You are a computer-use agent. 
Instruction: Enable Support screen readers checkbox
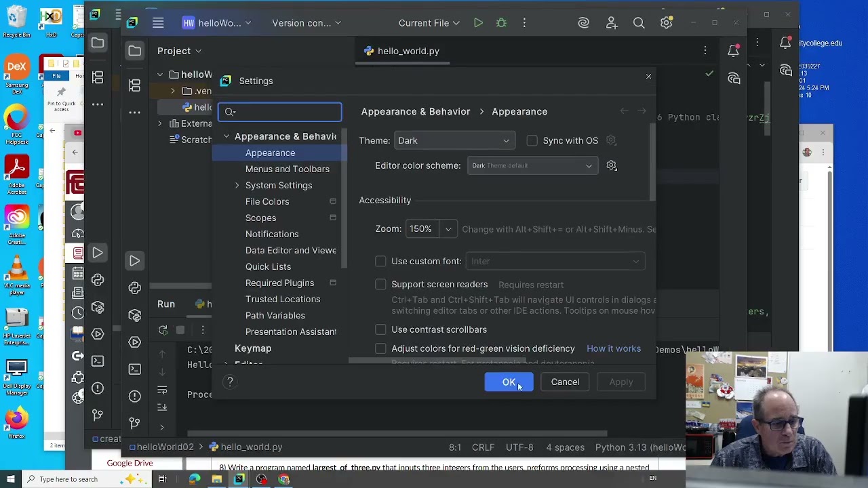[x=380, y=284]
